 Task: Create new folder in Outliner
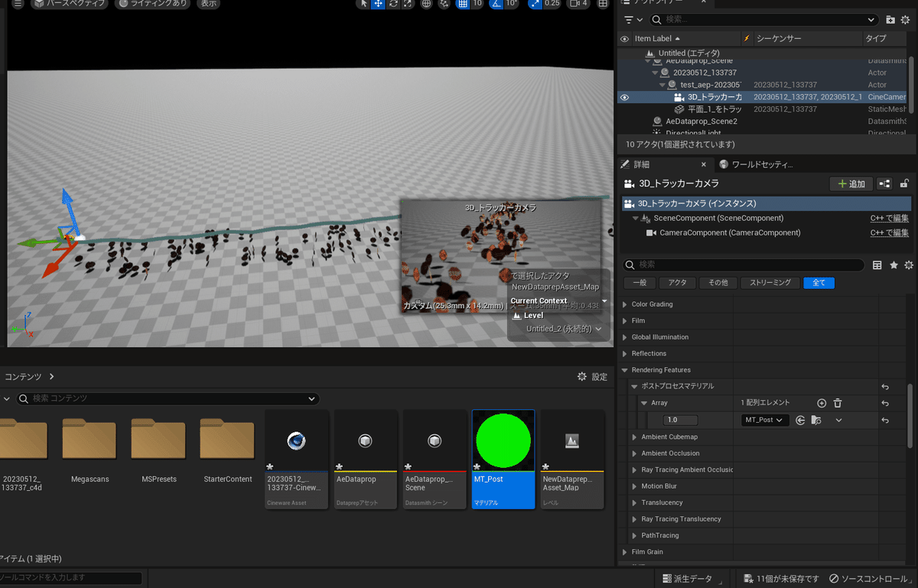[890, 20]
